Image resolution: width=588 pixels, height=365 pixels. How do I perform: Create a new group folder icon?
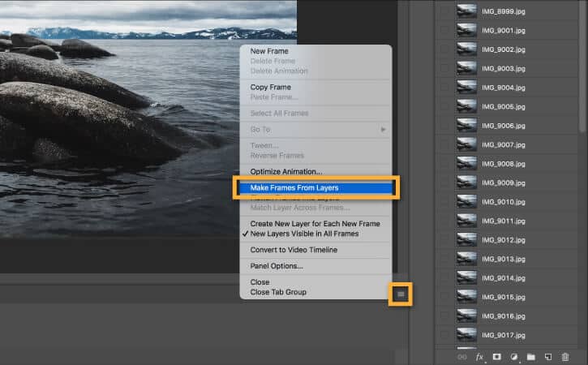point(531,357)
